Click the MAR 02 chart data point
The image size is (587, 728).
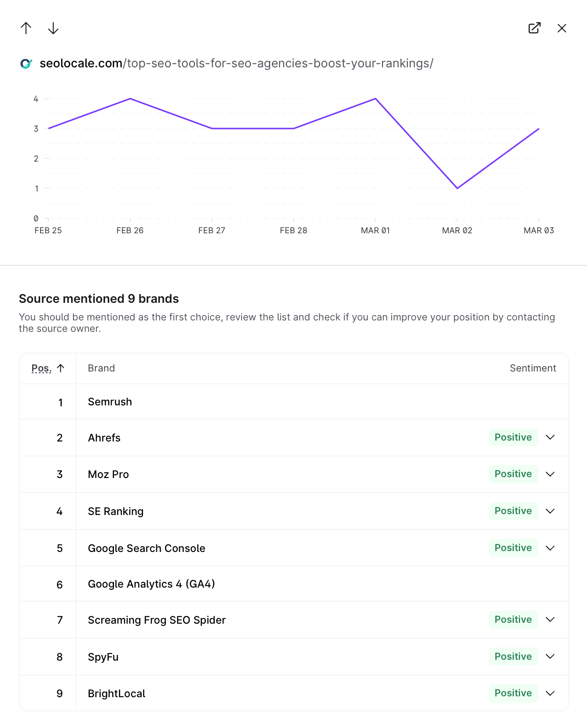(x=457, y=188)
